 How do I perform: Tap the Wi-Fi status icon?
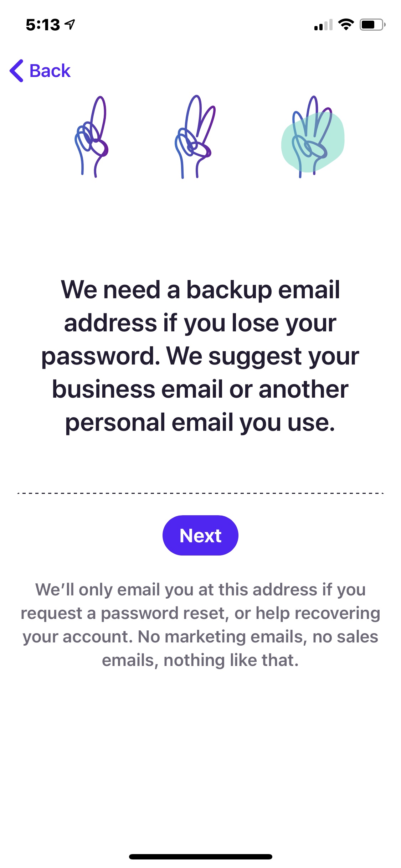pos(346,25)
